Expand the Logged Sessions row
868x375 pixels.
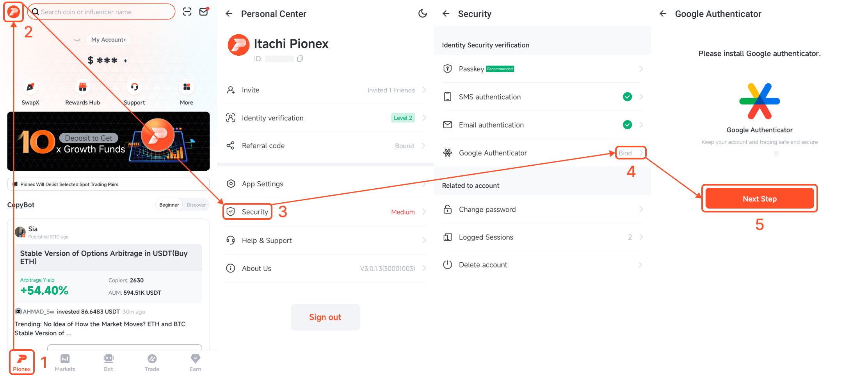(x=640, y=237)
